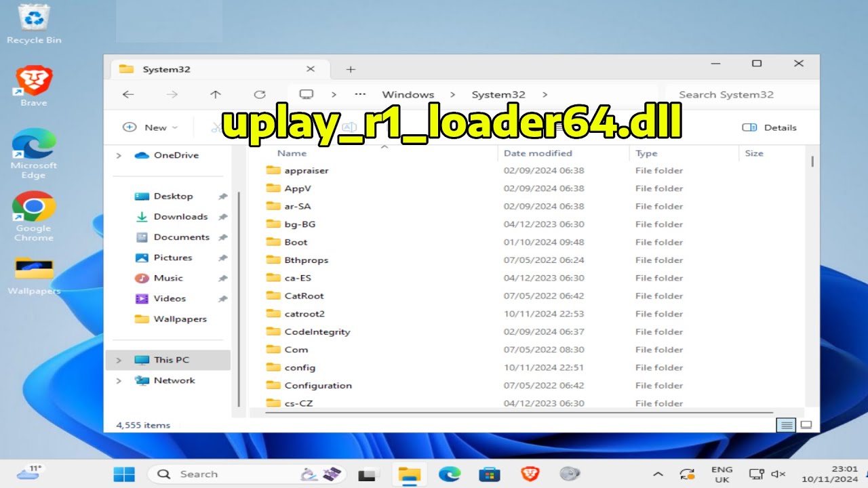The width and height of the screenshot is (868, 488).
Task: Open the Recycle Bin desktop icon
Action: point(34,24)
